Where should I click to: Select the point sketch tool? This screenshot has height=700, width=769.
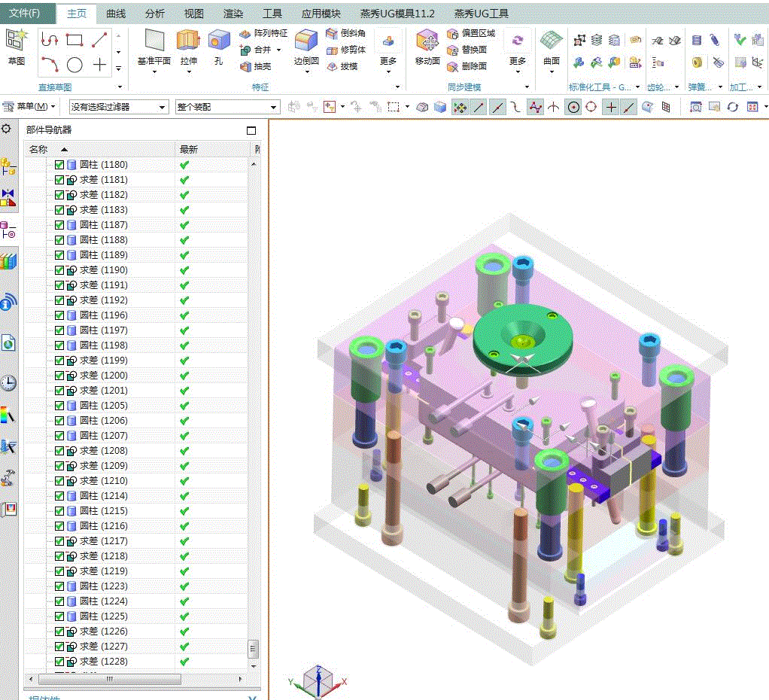click(99, 64)
